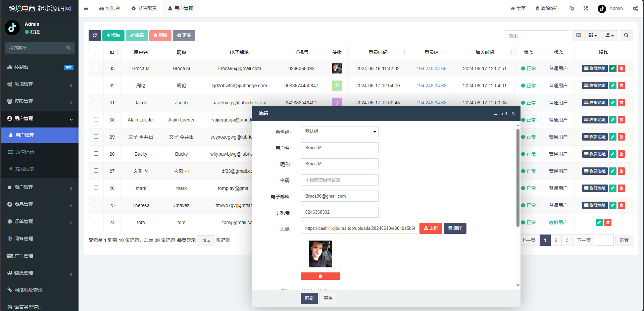Click the Admin avatar in the sidebar

tap(12, 28)
